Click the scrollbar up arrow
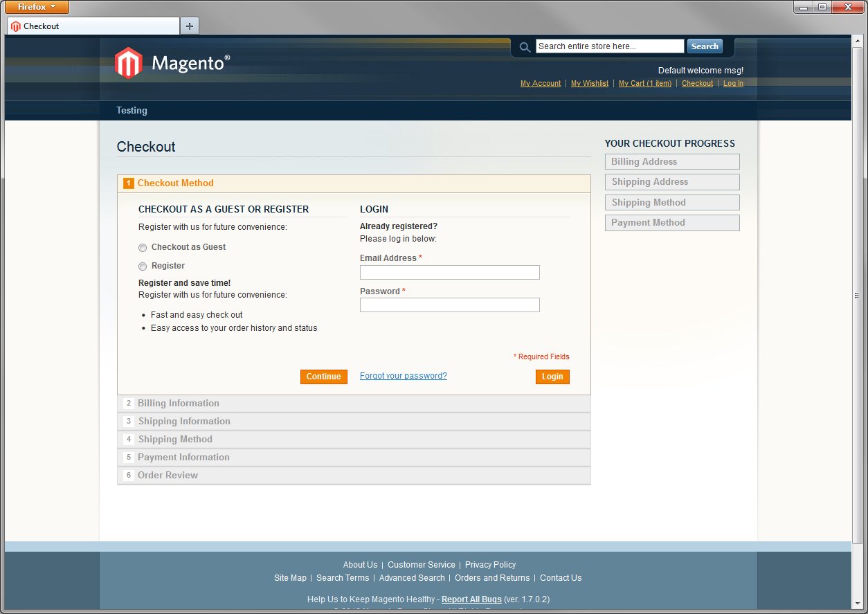 coord(858,42)
